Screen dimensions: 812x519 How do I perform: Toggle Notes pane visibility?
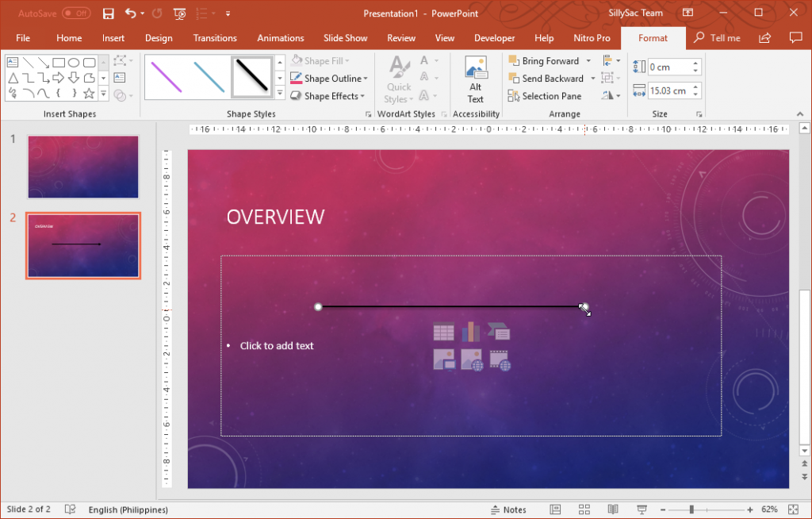[508, 509]
